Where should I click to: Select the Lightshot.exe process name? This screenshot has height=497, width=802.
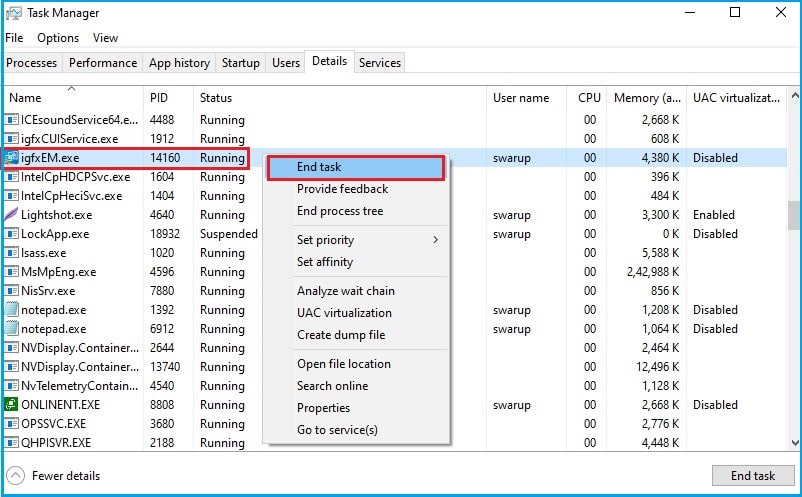pos(57,215)
